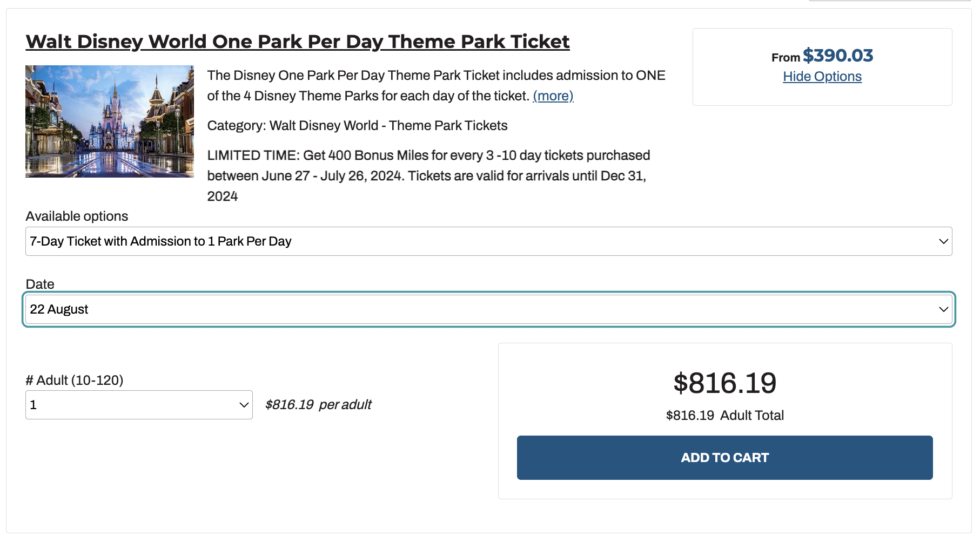Click the Hide Options link
The image size is (980, 543).
click(x=822, y=77)
